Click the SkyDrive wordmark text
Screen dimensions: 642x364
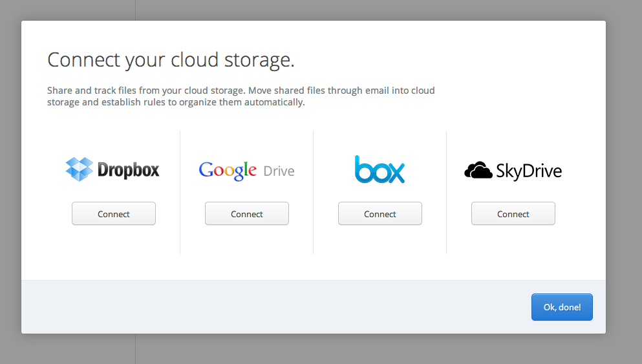click(x=528, y=171)
